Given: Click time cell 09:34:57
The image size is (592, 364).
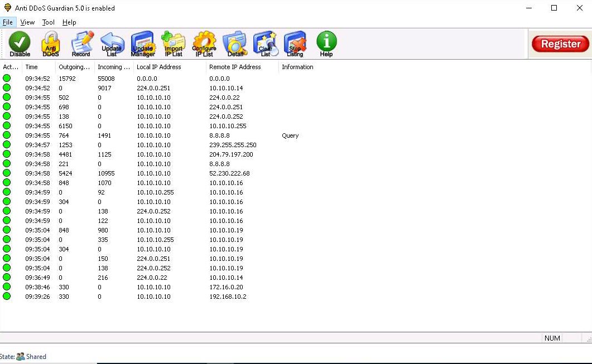Looking at the screenshot, I should coord(37,145).
